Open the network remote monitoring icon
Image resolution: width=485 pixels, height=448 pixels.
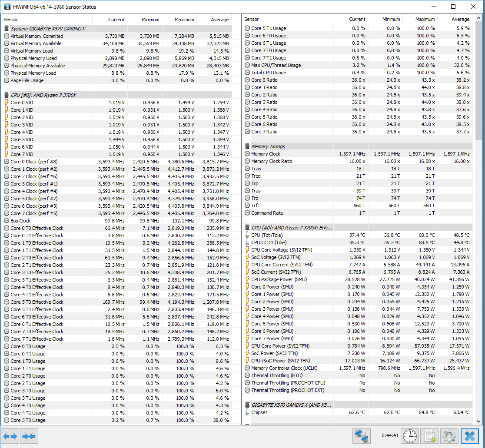click(361, 436)
